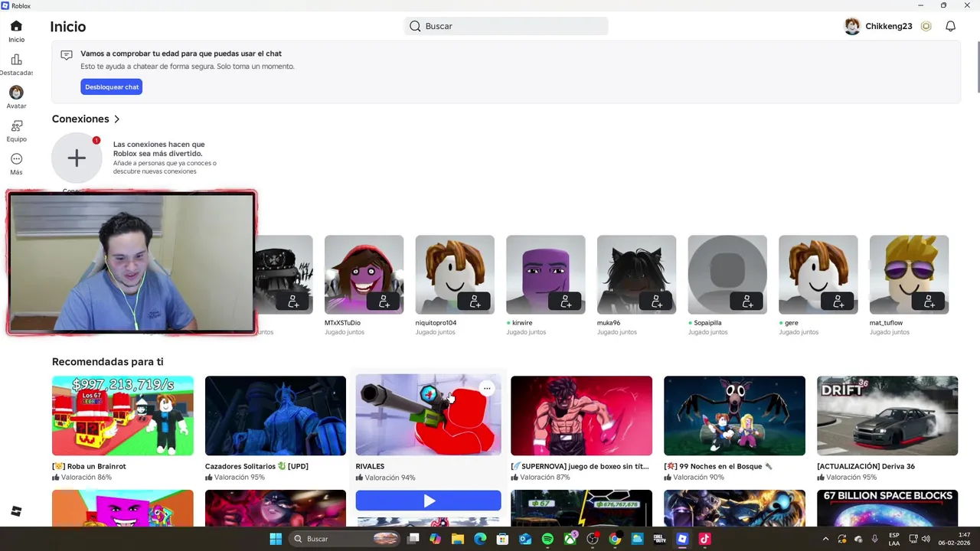
Task: Click the 'Valoración 86%' rating text
Action: (x=87, y=477)
